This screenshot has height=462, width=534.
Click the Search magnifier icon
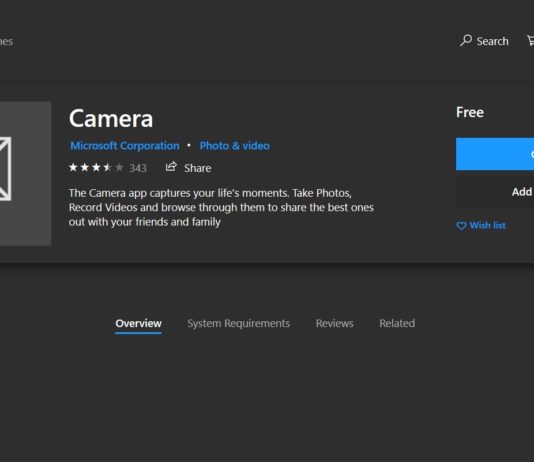click(x=466, y=41)
